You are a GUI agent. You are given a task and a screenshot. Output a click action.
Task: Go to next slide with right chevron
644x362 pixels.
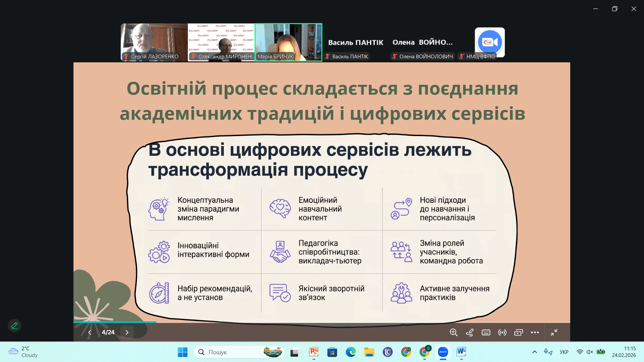(127, 332)
